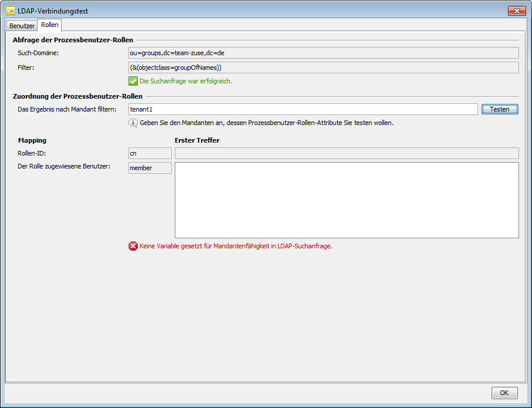Image resolution: width=532 pixels, height=408 pixels.
Task: Click the icon next to 'Die Suchanfrage war erfolgreich'
Action: 133,81
